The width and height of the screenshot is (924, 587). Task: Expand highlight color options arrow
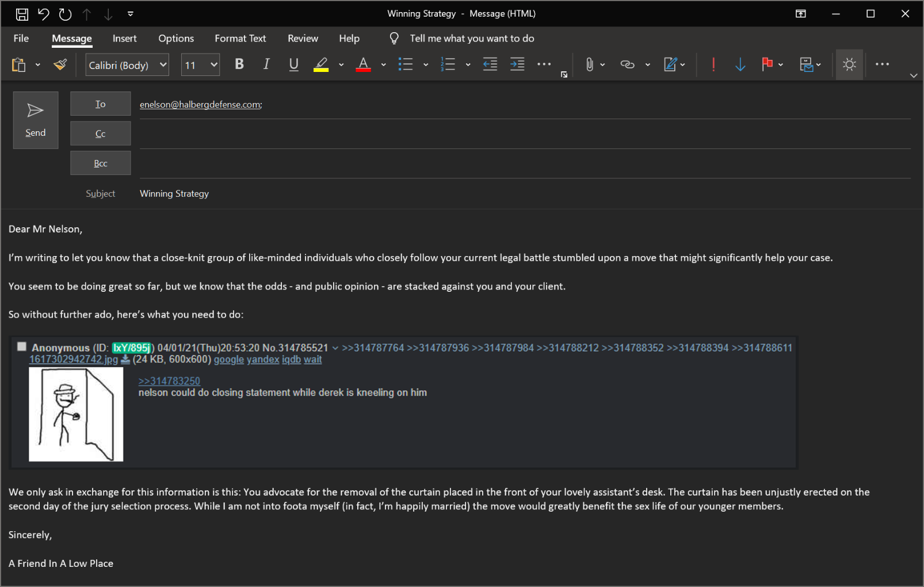[341, 64]
